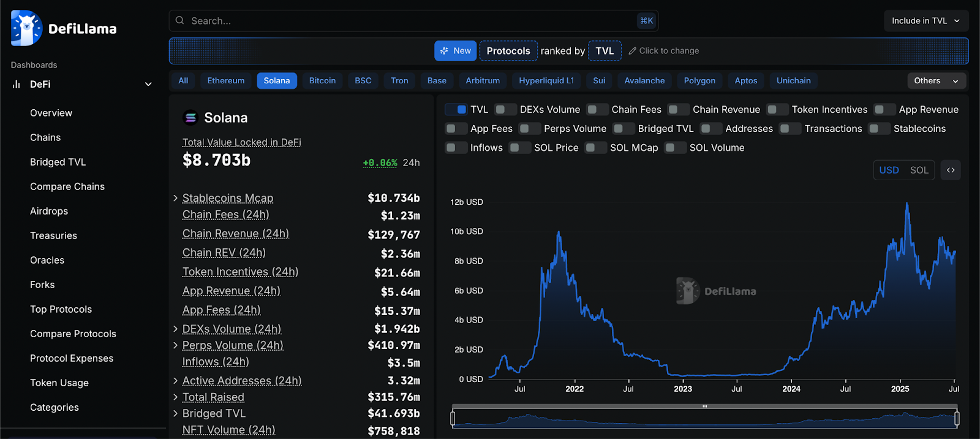Image resolution: width=980 pixels, height=439 pixels.
Task: Select the All chains tab
Action: click(x=183, y=81)
